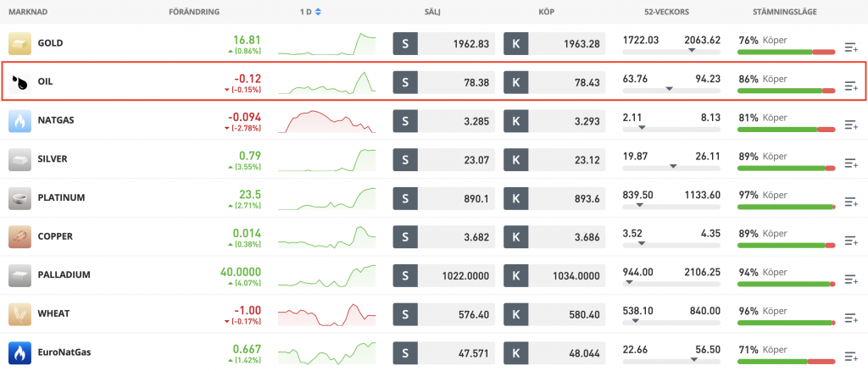Sort by the FÖRÄNDRING column header
Screen dimensions: 868x371
[195, 12]
